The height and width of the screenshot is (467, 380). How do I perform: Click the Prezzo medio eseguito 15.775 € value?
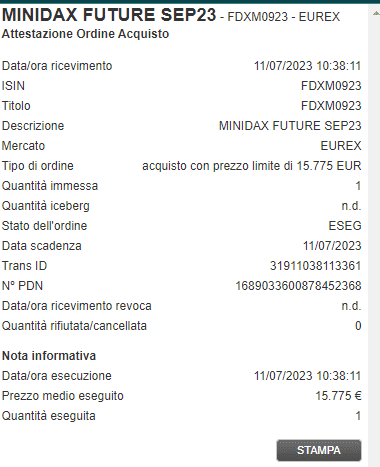click(338, 396)
